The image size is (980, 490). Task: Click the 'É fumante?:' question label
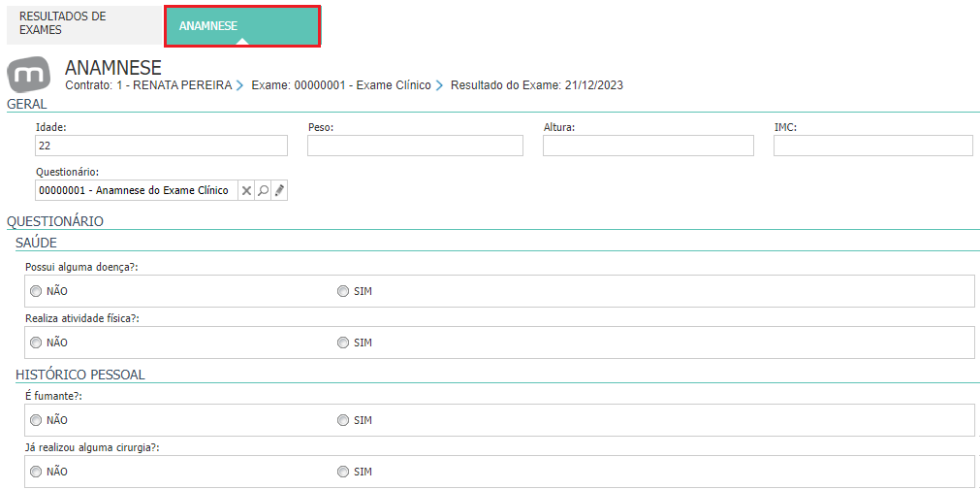52,396
